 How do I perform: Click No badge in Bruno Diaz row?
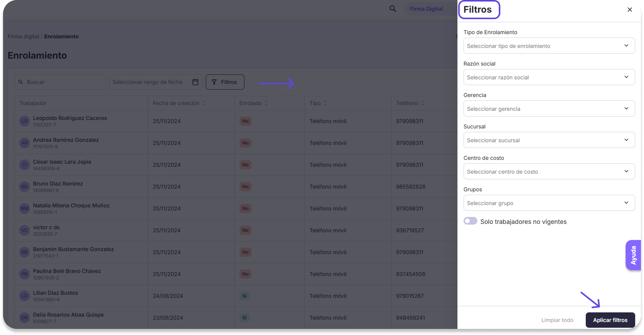(x=246, y=187)
